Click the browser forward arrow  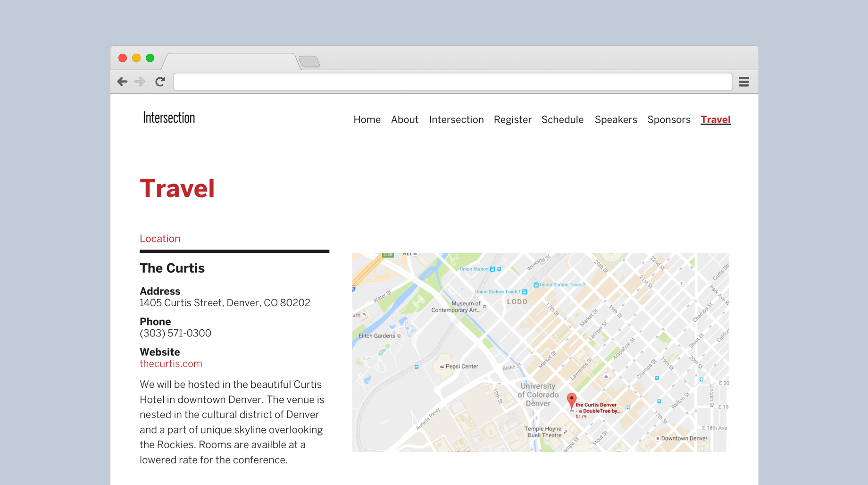pyautogui.click(x=140, y=82)
